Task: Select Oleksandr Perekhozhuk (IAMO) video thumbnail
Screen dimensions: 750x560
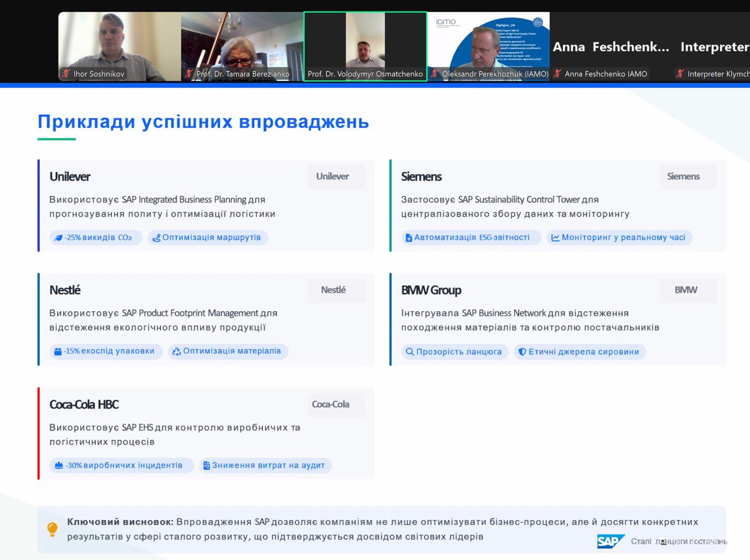Action: click(488, 46)
